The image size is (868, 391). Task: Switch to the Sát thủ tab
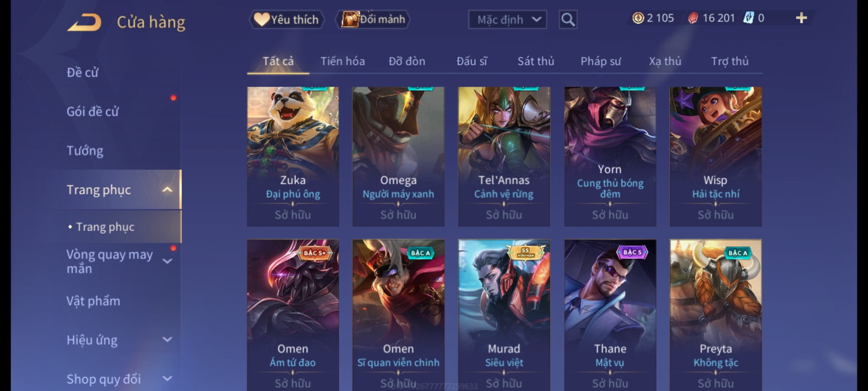536,61
